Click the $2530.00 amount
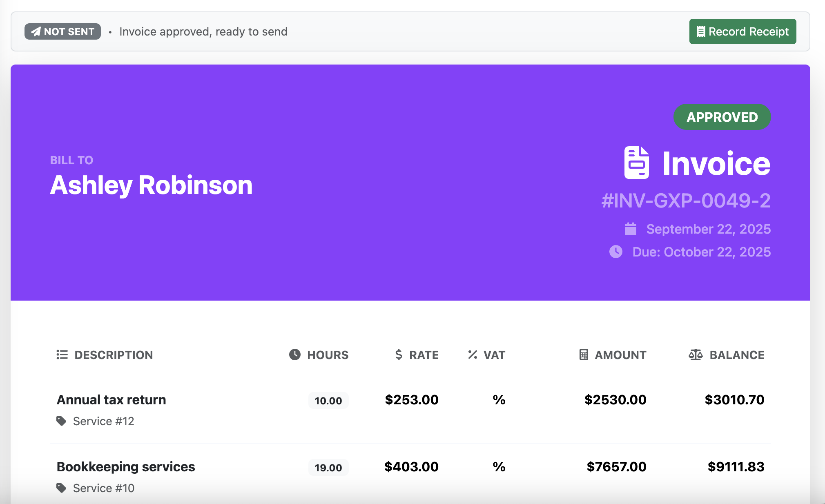 click(x=615, y=399)
